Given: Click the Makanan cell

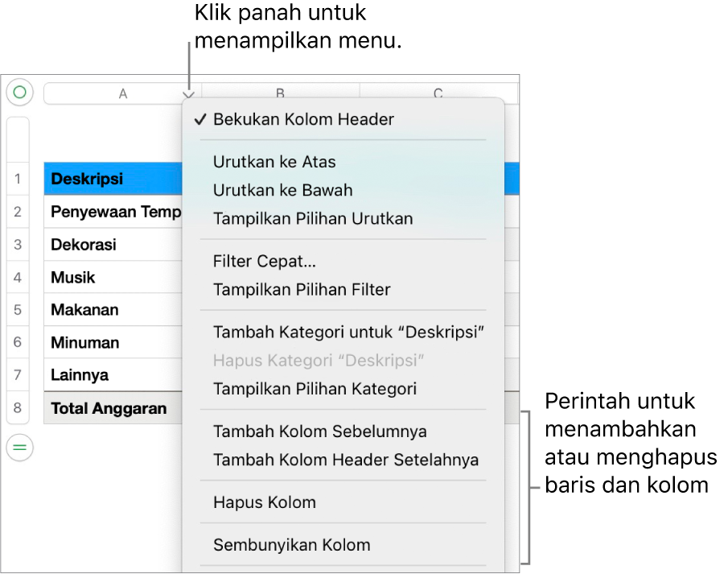Looking at the screenshot, I should 113,310.
